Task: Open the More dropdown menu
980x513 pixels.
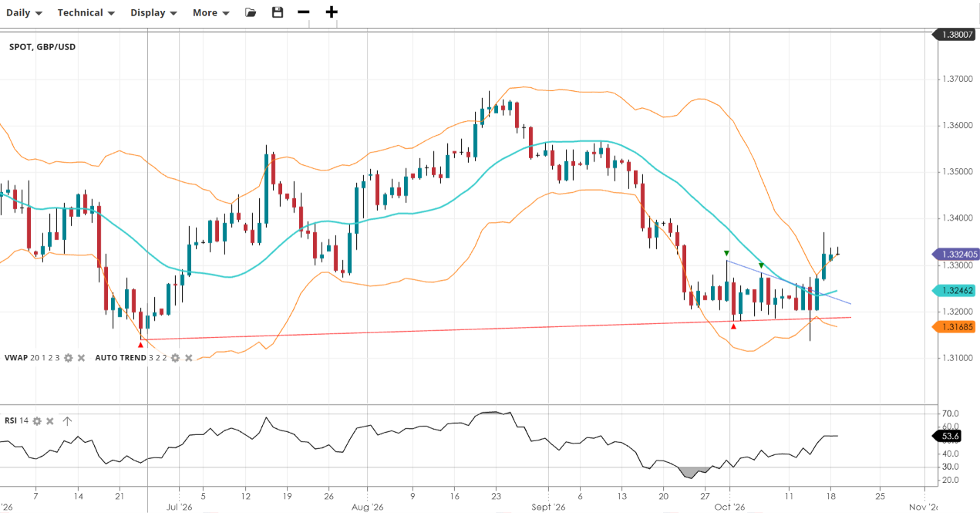Action: (x=211, y=12)
